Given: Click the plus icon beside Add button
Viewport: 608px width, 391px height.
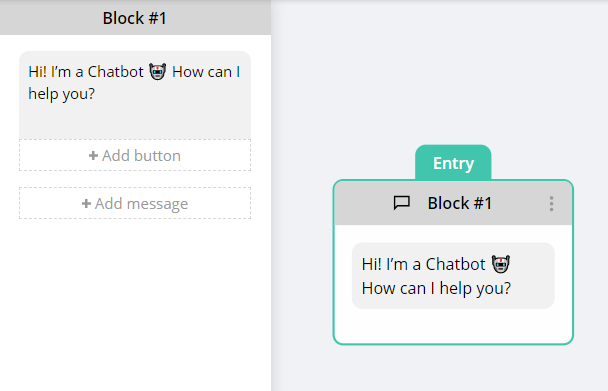Looking at the screenshot, I should pyautogui.click(x=93, y=156).
